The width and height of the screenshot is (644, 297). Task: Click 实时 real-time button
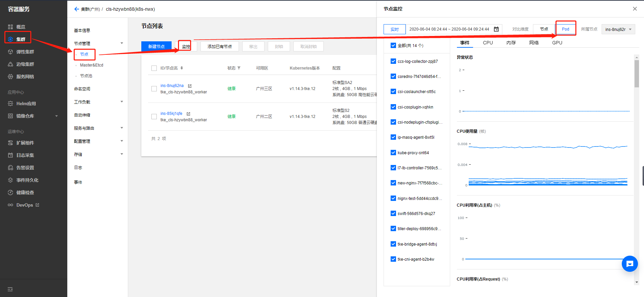coord(395,29)
